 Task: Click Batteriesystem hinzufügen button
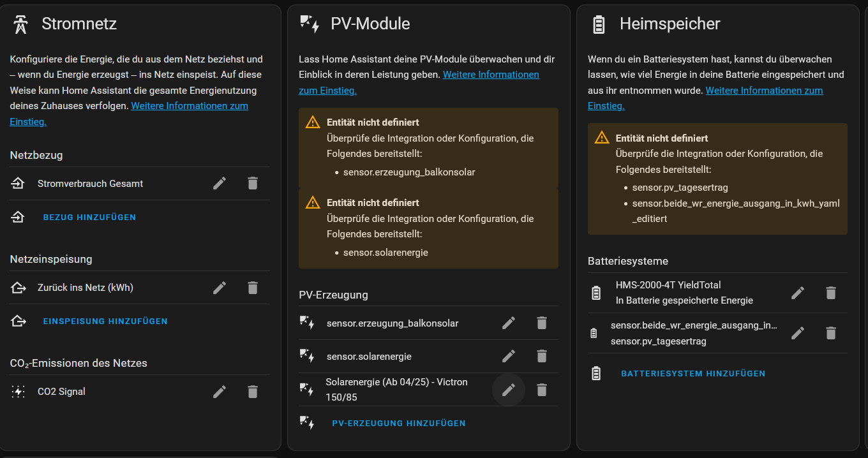pyautogui.click(x=693, y=374)
